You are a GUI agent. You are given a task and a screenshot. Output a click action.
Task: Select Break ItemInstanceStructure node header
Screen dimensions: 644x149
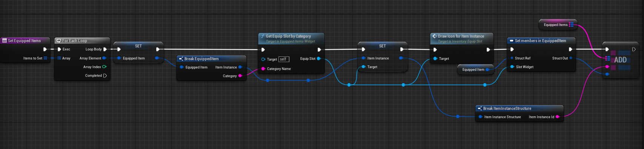tap(520, 108)
